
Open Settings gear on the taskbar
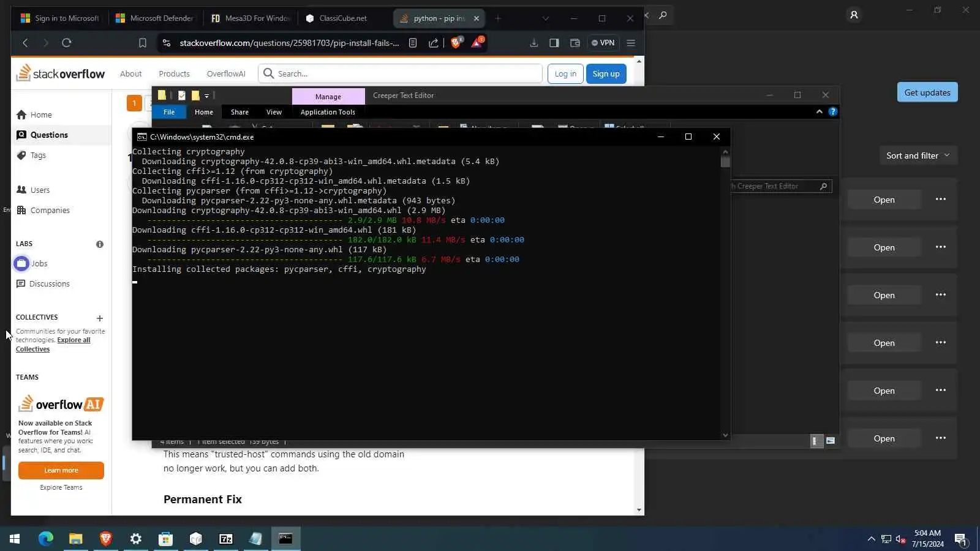point(136,539)
